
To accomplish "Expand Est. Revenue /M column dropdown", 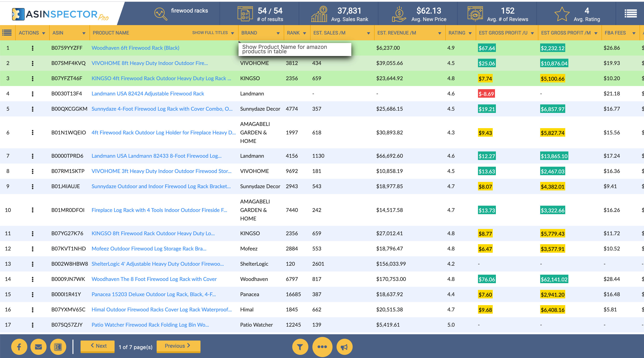I will (x=439, y=33).
